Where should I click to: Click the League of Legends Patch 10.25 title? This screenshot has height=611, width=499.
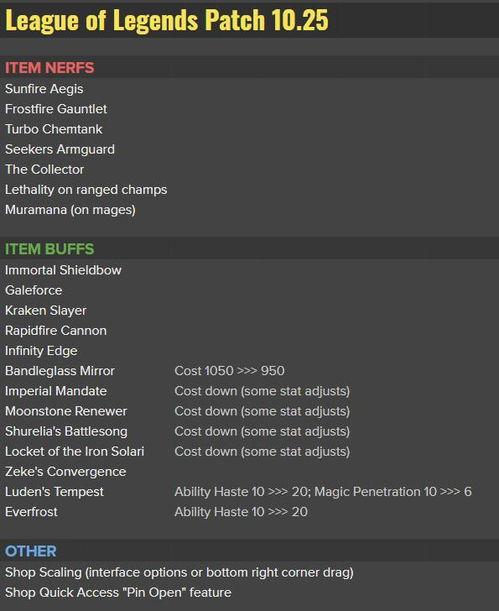click(x=167, y=20)
